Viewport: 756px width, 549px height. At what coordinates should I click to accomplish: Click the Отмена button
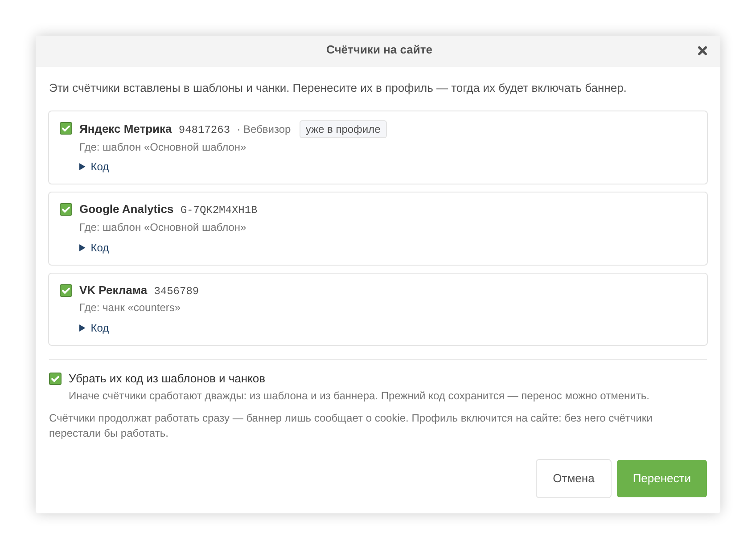574,479
